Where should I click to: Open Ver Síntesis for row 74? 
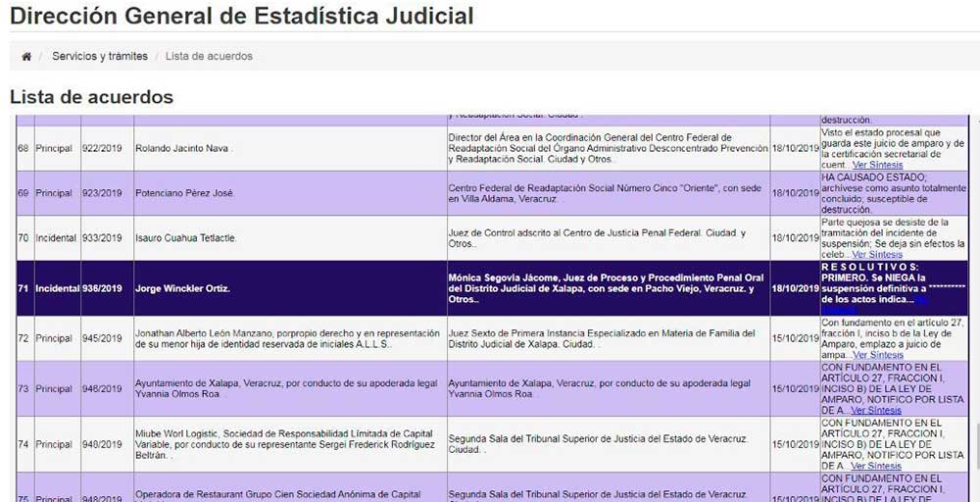click(877, 466)
